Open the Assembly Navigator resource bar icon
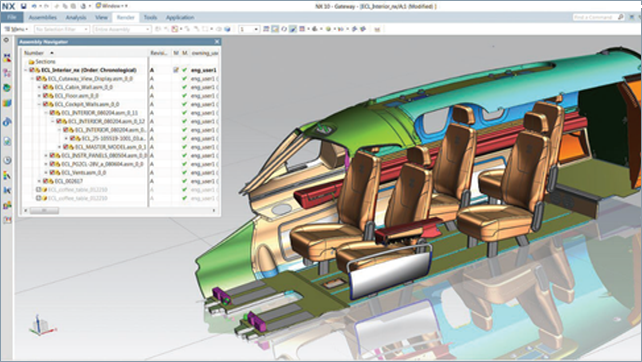Viewport: 642px width, 362px height. click(7, 59)
